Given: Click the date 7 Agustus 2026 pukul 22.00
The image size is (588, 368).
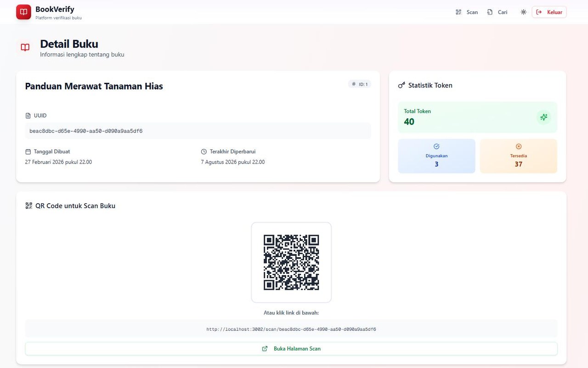Looking at the screenshot, I should tap(233, 162).
